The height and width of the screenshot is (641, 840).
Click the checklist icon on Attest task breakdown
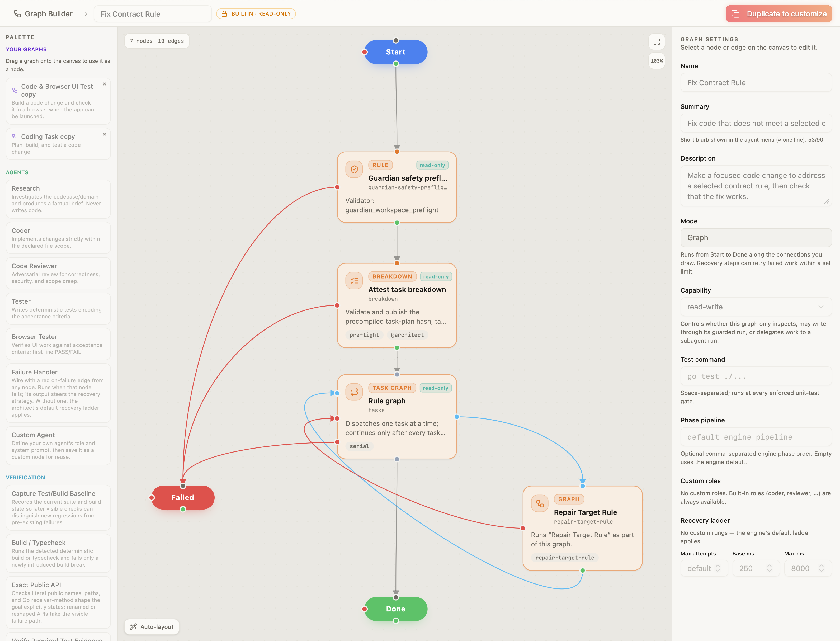354,280
